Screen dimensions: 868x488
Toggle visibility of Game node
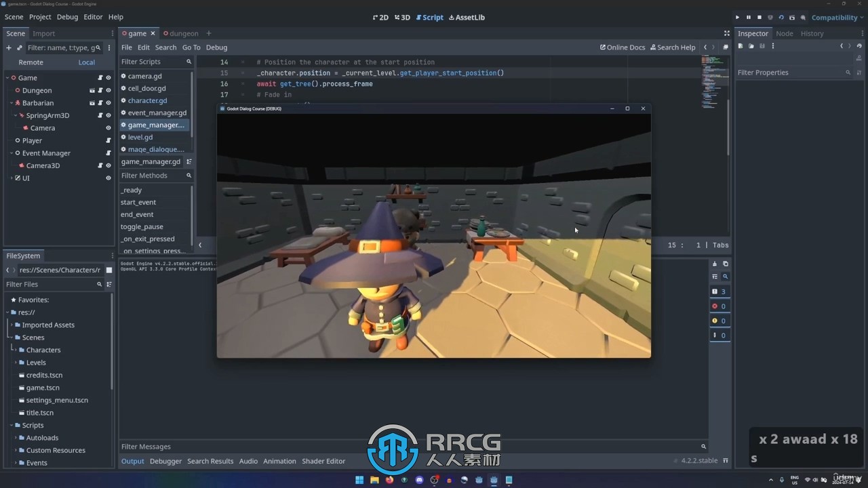[108, 78]
